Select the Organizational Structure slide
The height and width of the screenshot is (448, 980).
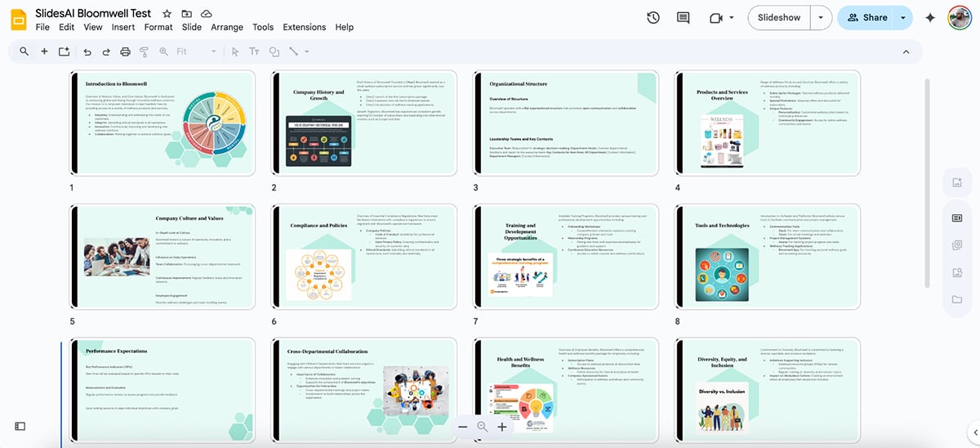click(x=566, y=123)
